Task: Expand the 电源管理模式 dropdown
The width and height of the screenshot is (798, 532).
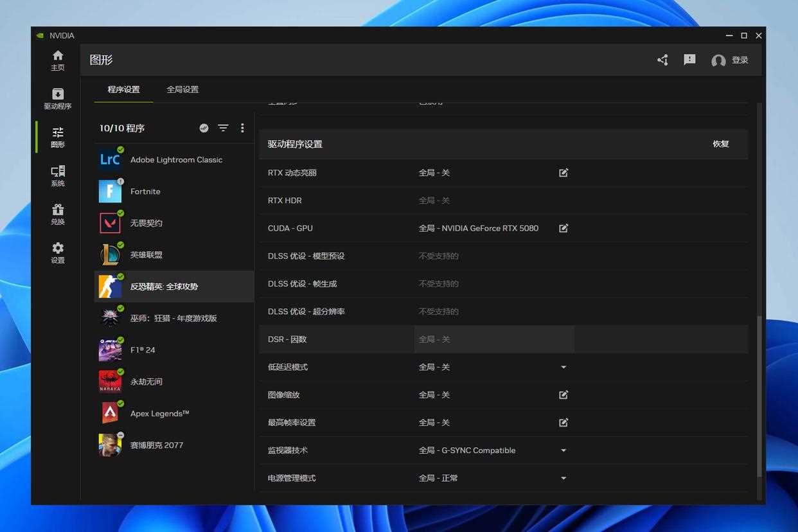Action: click(x=563, y=478)
